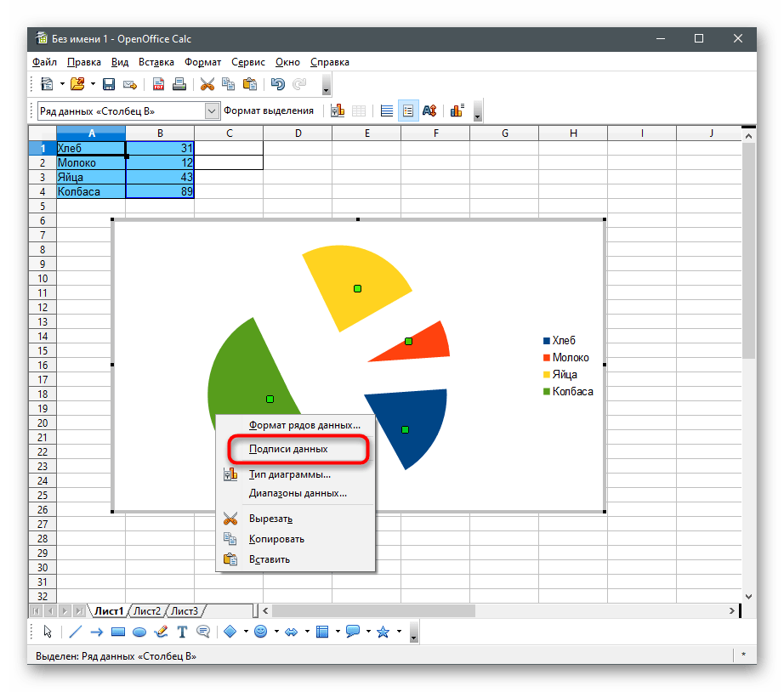Screen dimensions: 784x692
Task: Click the horizontal scrollbar right arrow
Action: (731, 610)
